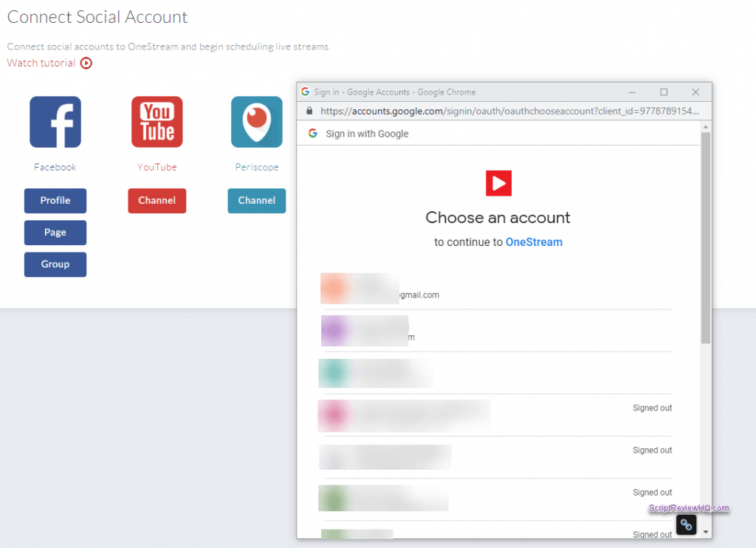Choose the account ending in gmail.com
This screenshot has width=756, height=548.
point(497,289)
